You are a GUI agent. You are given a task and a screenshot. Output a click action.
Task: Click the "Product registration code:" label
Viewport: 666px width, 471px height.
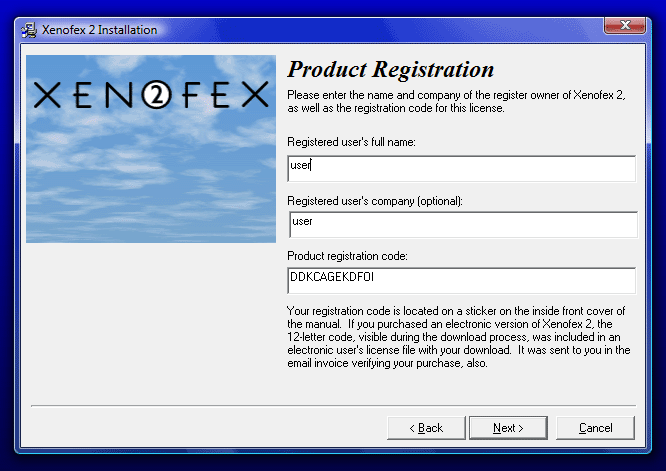click(x=347, y=256)
